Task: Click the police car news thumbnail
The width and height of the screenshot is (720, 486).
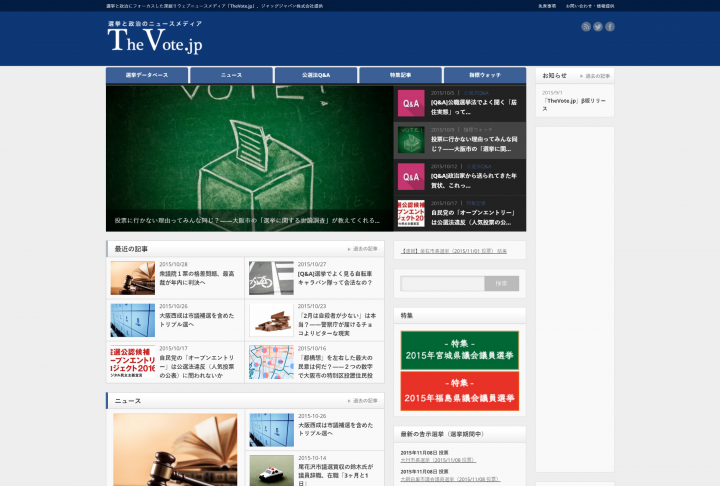Action: pos(271,469)
